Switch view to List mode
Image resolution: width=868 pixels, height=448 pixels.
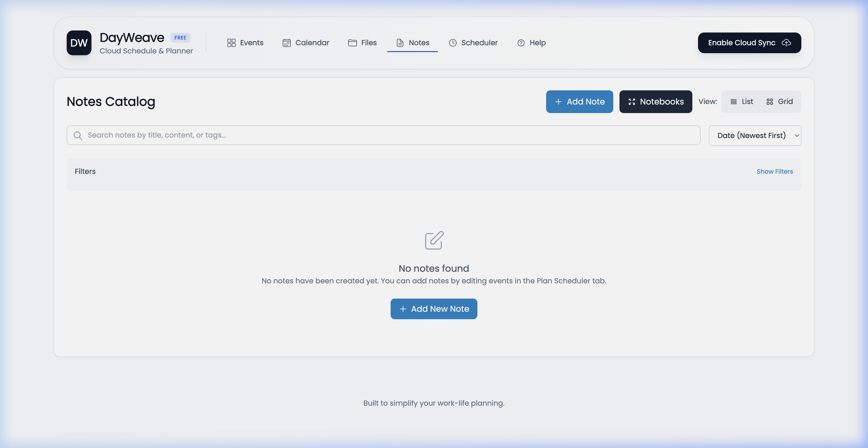pos(742,101)
